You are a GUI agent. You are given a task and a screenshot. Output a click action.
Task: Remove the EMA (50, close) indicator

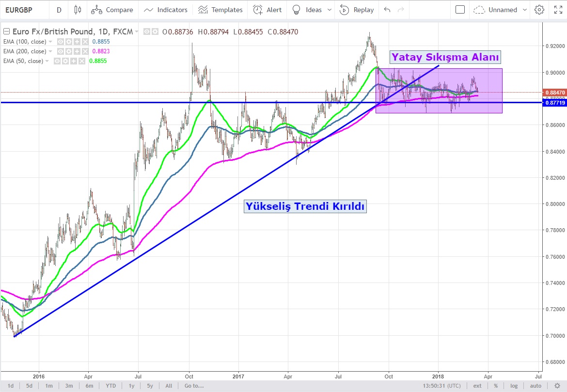click(x=82, y=61)
